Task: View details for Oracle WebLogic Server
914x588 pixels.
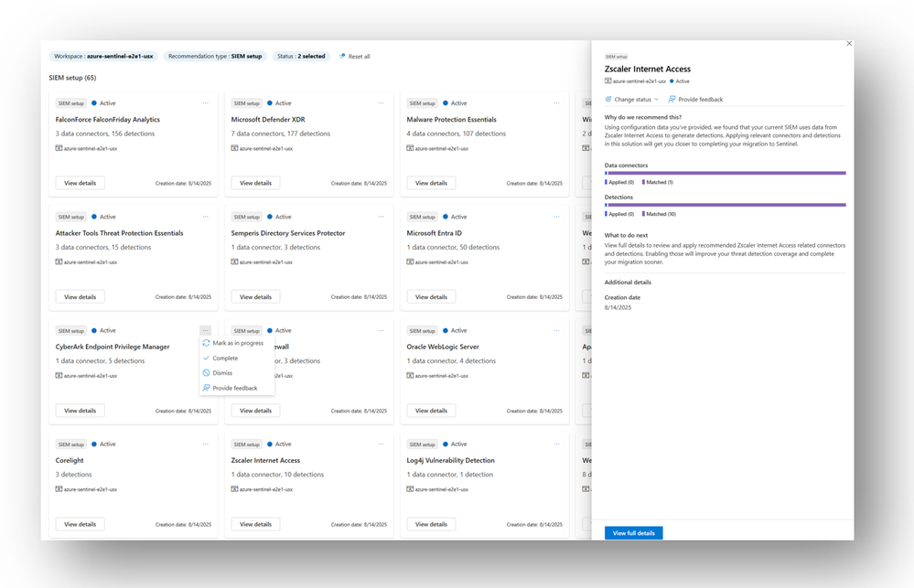Action: [431, 411]
